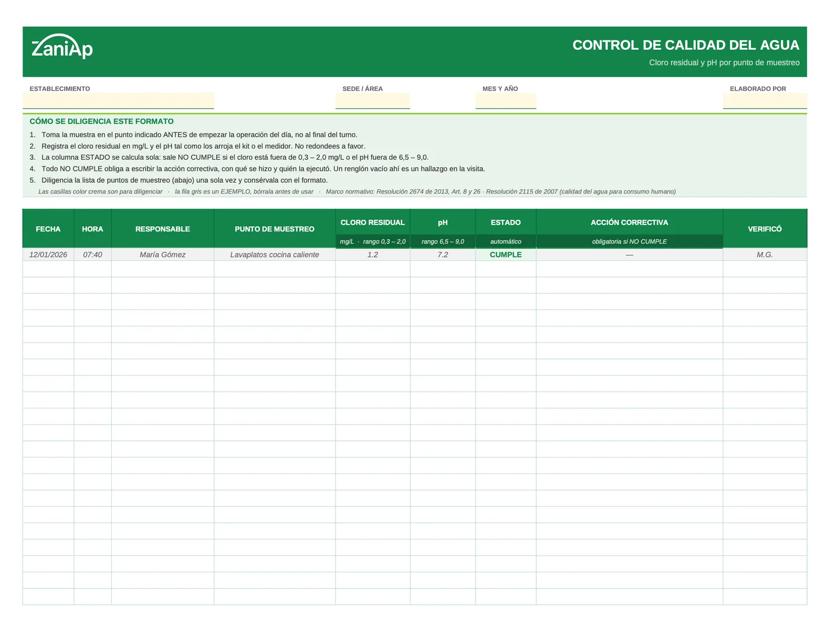Click the PUNTO DE MUESTREO column header
The height and width of the screenshot is (644, 833).
point(275,229)
